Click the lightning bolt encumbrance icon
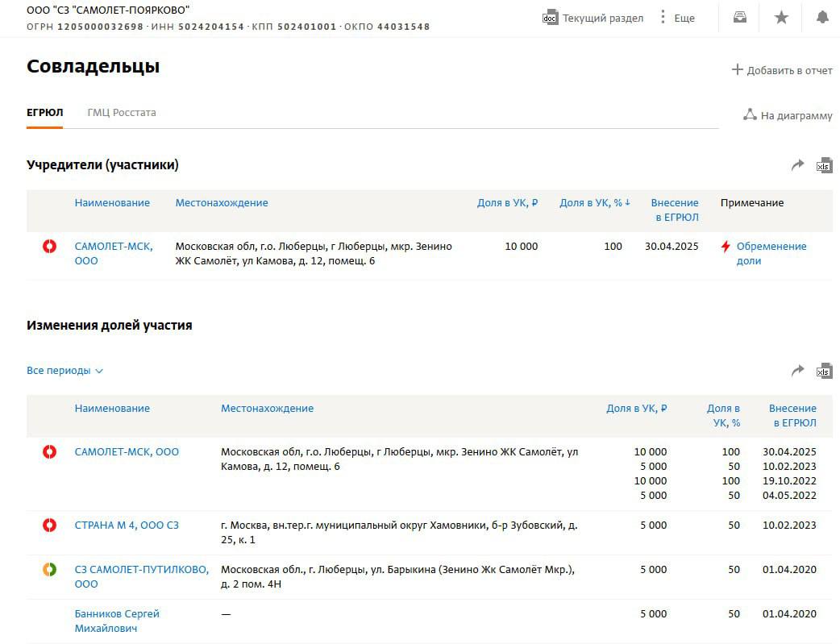 pyautogui.click(x=726, y=247)
